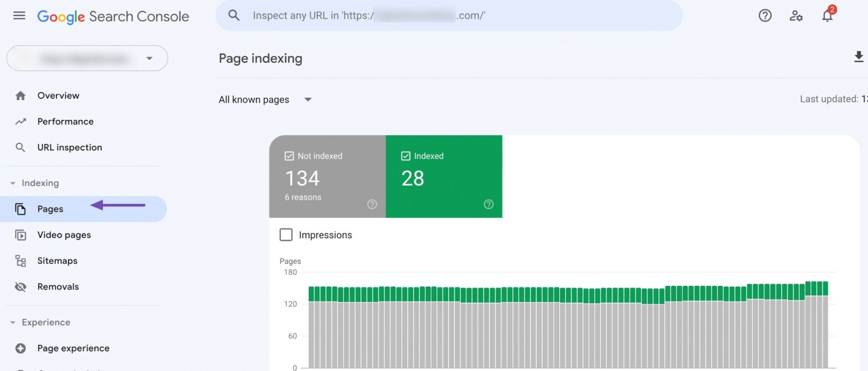868x371 pixels.
Task: Uncheck the Indexed checkbox
Action: click(x=405, y=156)
